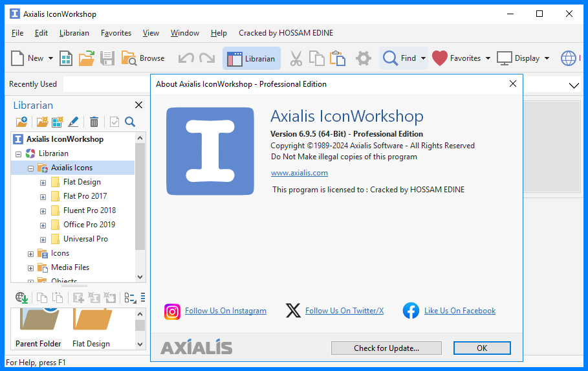This screenshot has height=371, width=588.
Task: Open the www.axialis.com link
Action: (x=299, y=173)
